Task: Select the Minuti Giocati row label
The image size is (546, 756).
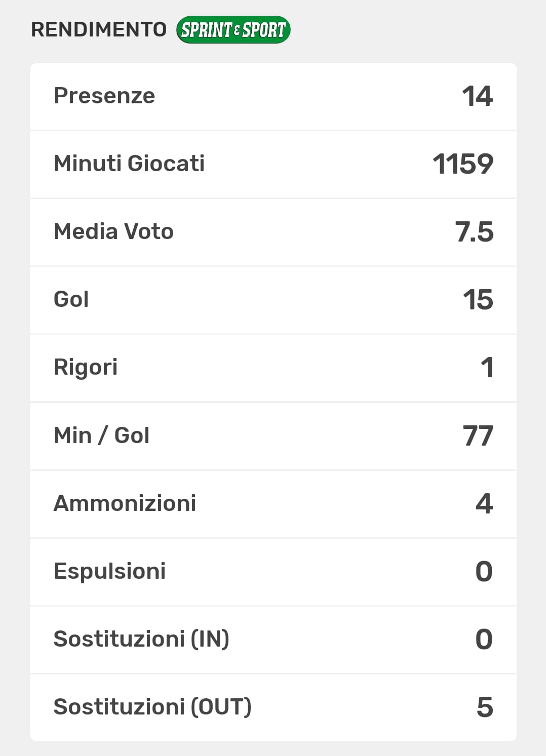Action: [x=129, y=164]
